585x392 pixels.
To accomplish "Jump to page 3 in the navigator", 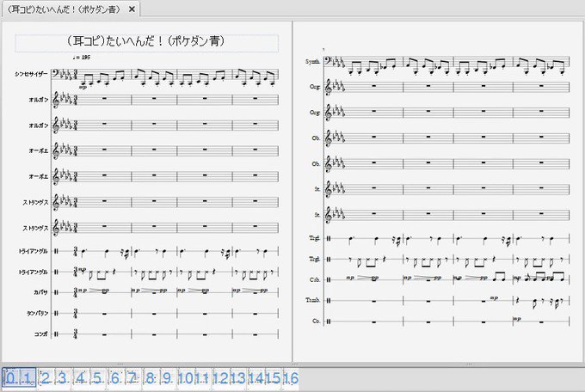I will pos(63,378).
